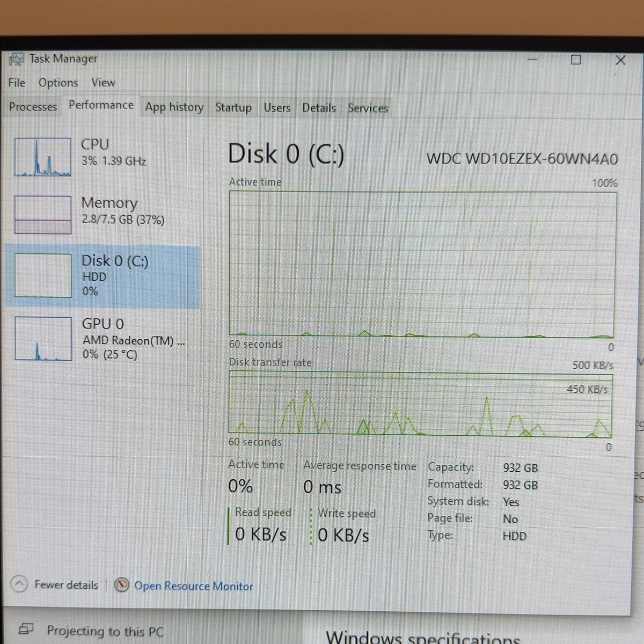The width and height of the screenshot is (644, 644).
Task: Click the Active time graph
Action: pos(422,264)
